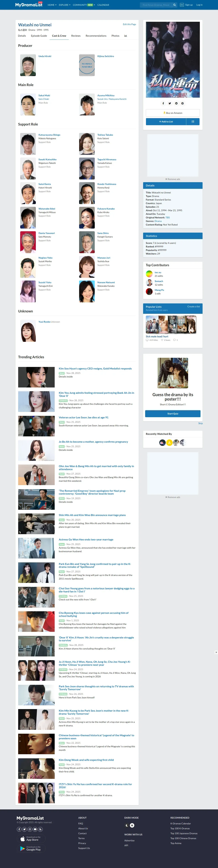
Task: Open the footer FAQ link
Action: point(80,824)
